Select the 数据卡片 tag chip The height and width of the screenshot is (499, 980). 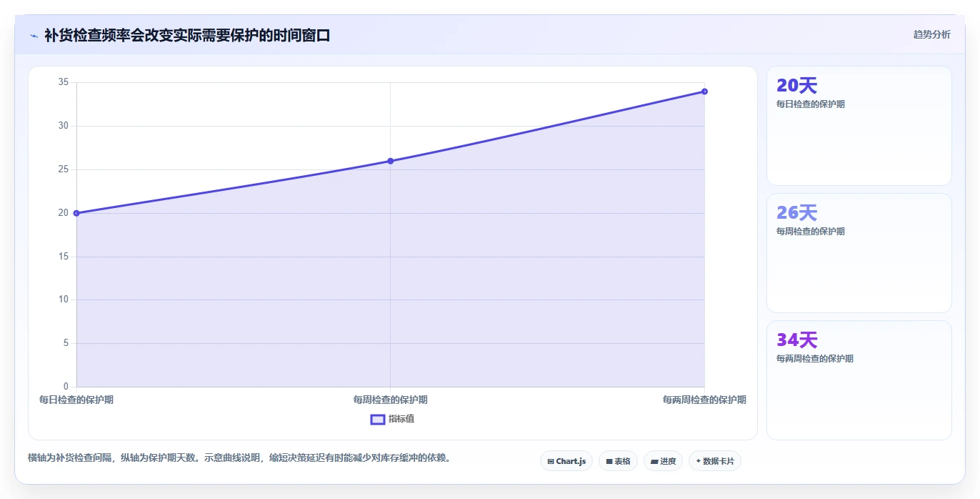[715, 461]
